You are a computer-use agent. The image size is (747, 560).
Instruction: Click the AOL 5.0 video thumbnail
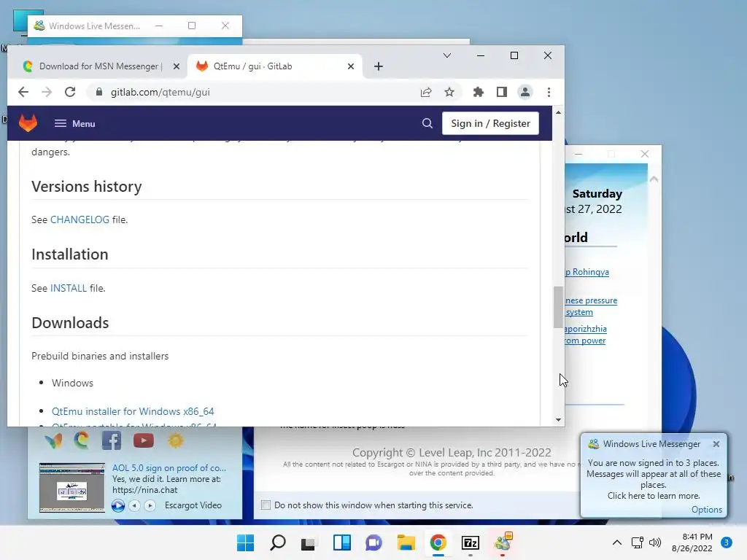pos(72,487)
